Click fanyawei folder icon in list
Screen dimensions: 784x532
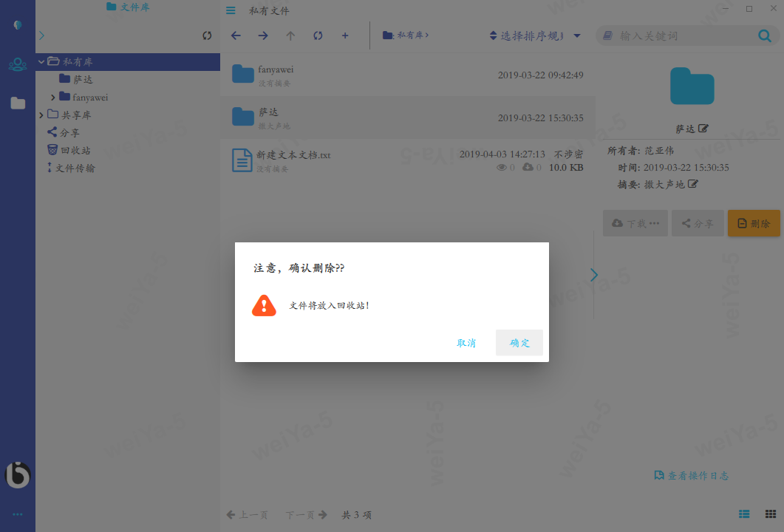pos(243,74)
